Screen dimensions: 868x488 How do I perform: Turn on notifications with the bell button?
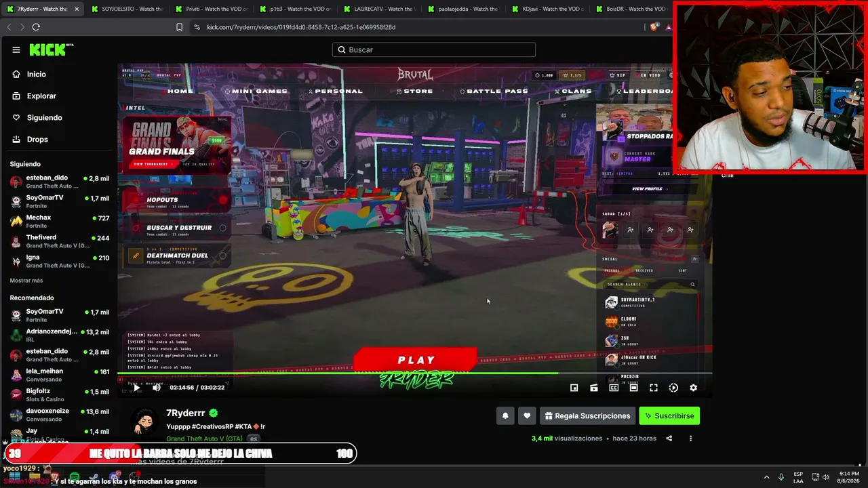click(x=505, y=416)
